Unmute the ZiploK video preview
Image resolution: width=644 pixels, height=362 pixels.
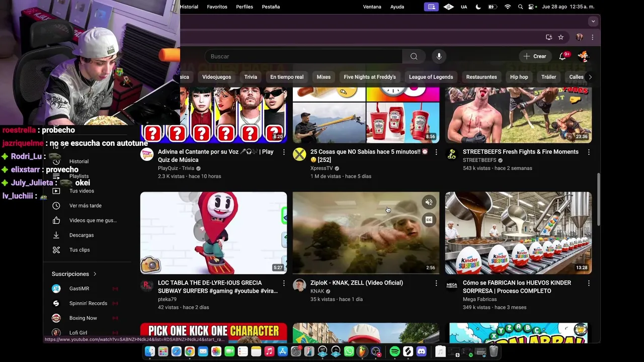(x=429, y=202)
